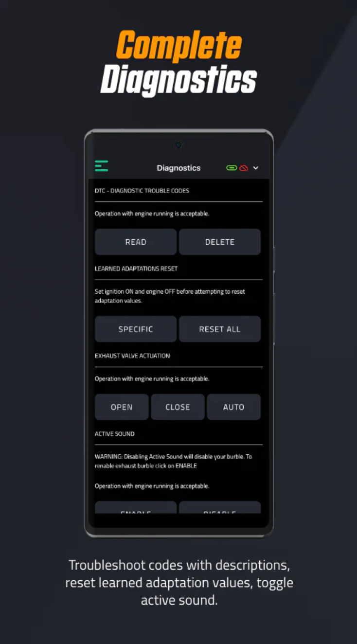This screenshot has height=644, width=357.
Task: Set exhaust valve to OPEN
Action: pyautogui.click(x=122, y=407)
